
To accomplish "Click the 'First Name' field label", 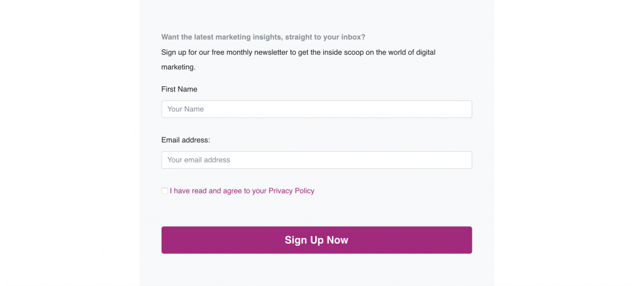I will pos(179,89).
